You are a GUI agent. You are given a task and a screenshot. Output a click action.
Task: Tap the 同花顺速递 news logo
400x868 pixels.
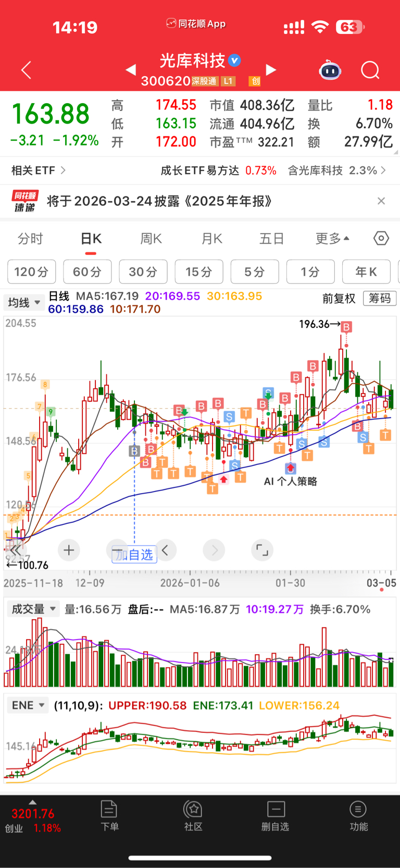pyautogui.click(x=25, y=201)
